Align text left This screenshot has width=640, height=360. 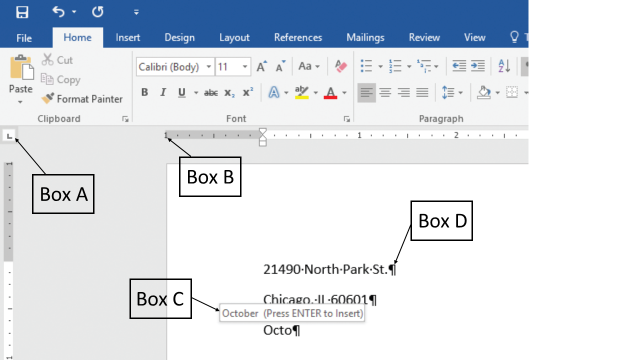click(367, 93)
